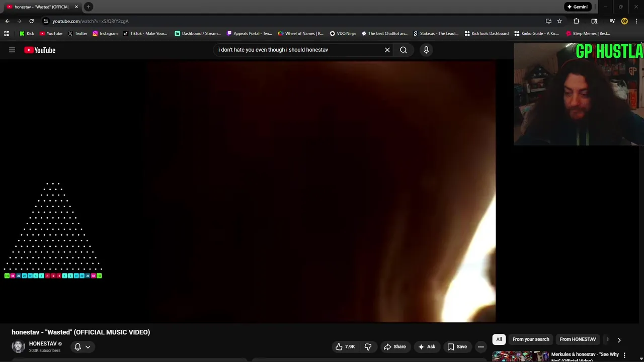Open the HONESTAV channel avatar
The height and width of the screenshot is (362, 644).
pyautogui.click(x=19, y=347)
